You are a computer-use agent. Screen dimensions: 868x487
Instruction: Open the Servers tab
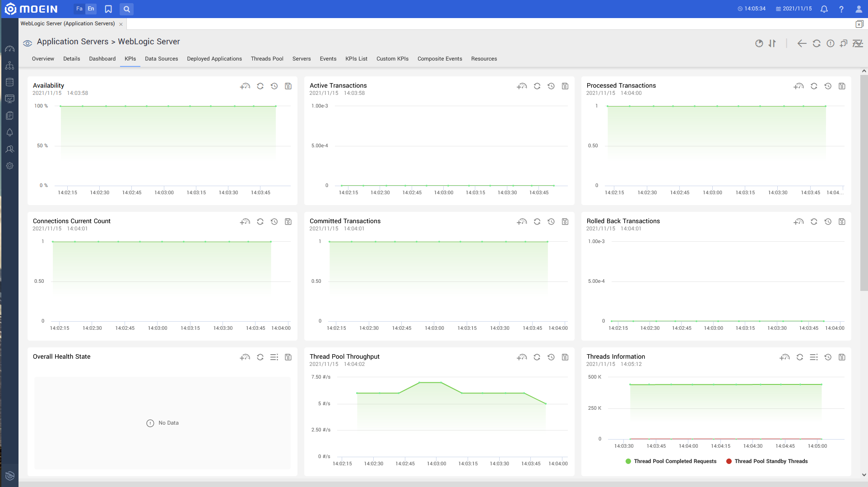point(302,59)
